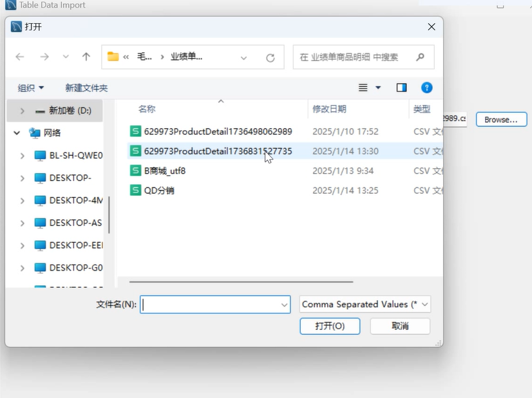532x398 pixels.
Task: Open the 组织 menu
Action: [30, 88]
